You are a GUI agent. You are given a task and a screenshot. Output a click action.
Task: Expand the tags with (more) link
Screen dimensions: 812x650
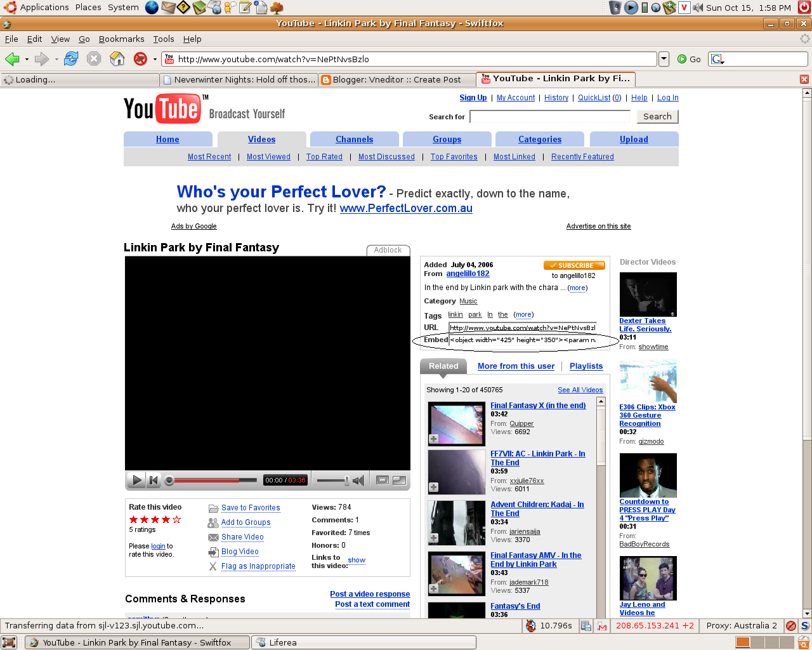[523, 315]
